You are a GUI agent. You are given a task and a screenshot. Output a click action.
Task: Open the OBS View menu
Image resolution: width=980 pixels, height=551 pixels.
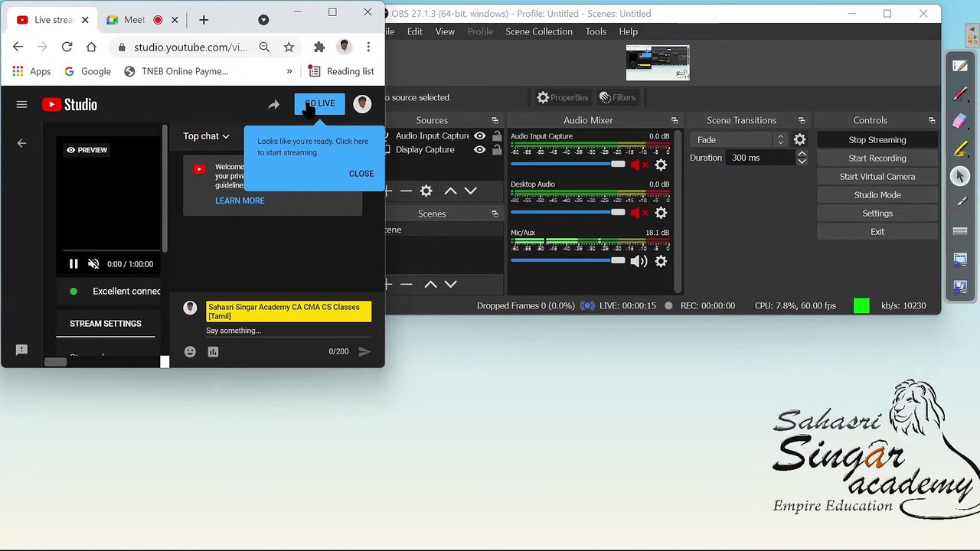point(445,31)
